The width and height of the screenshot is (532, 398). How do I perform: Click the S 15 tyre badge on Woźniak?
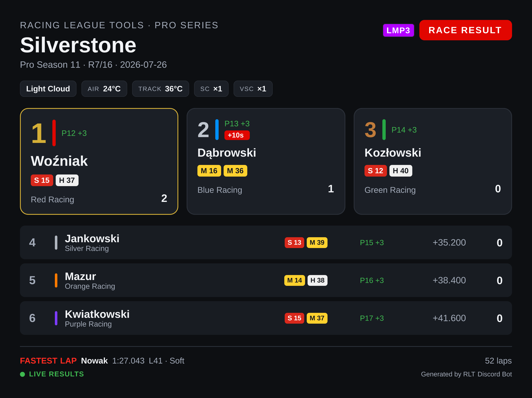click(x=42, y=180)
